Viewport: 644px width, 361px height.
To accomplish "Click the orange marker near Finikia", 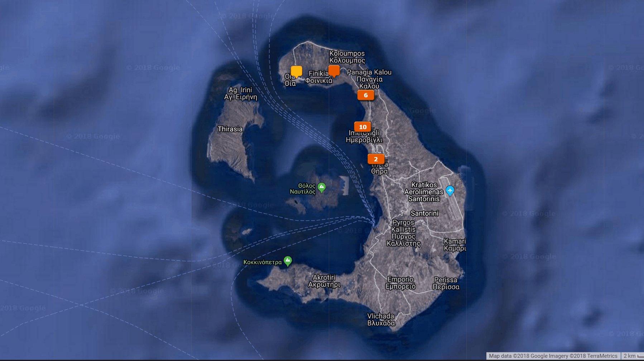I will 334,71.
